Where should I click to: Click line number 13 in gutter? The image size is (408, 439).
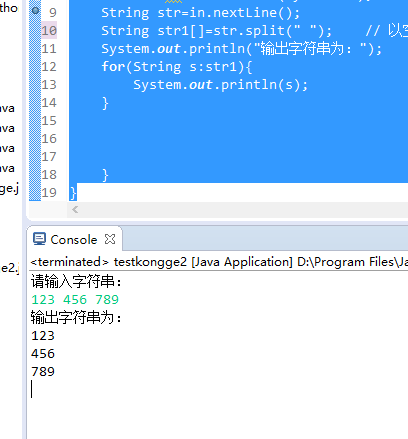[49, 85]
